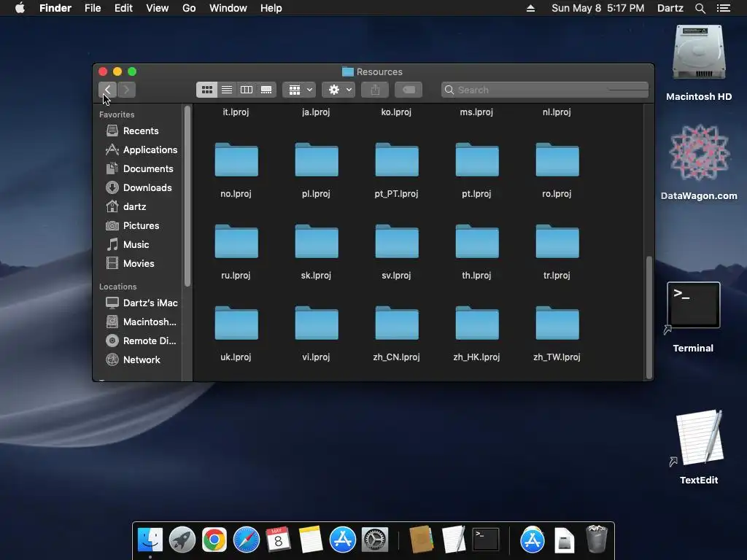Go back with the Finder back arrow
Viewport: 747px width, 560px height.
point(108,90)
